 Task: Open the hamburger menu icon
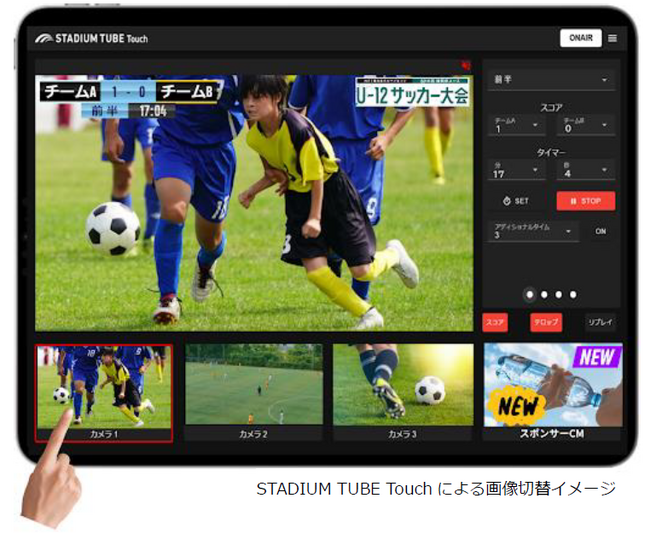(612, 38)
